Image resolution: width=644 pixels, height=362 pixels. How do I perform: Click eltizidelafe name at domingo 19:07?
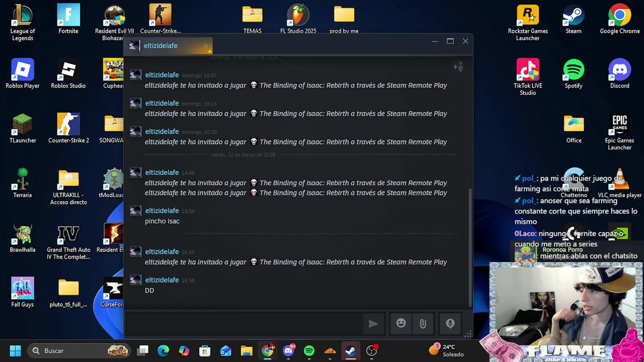click(x=162, y=75)
